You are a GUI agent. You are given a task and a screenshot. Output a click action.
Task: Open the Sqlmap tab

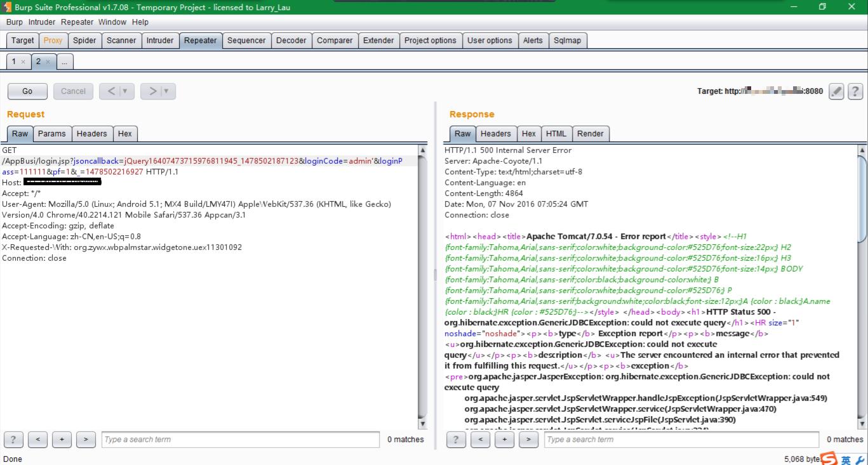tap(567, 41)
